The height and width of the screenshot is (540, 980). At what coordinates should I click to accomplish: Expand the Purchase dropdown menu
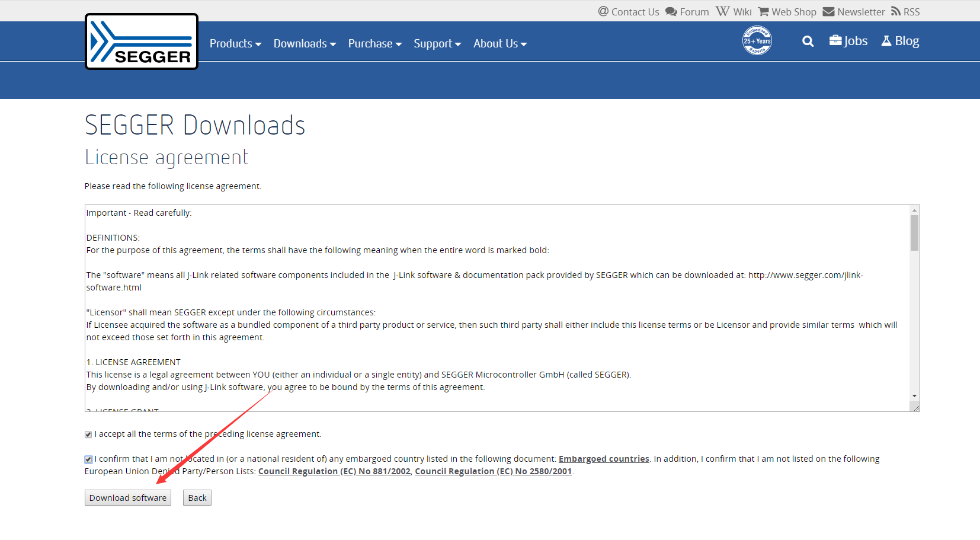[x=375, y=44]
